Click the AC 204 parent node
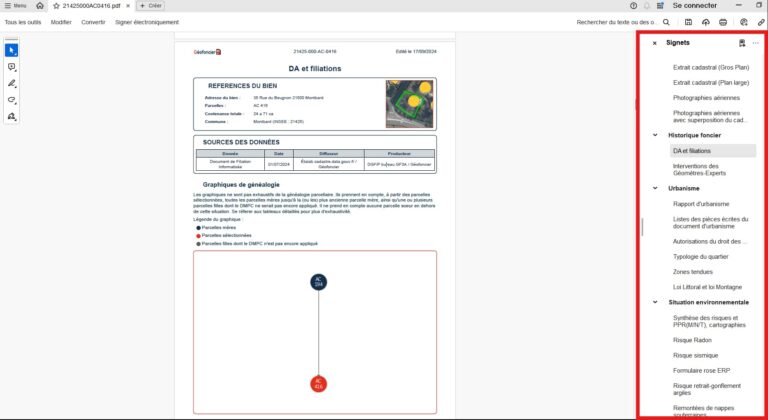This screenshot has width=768, height=420. 318,282
